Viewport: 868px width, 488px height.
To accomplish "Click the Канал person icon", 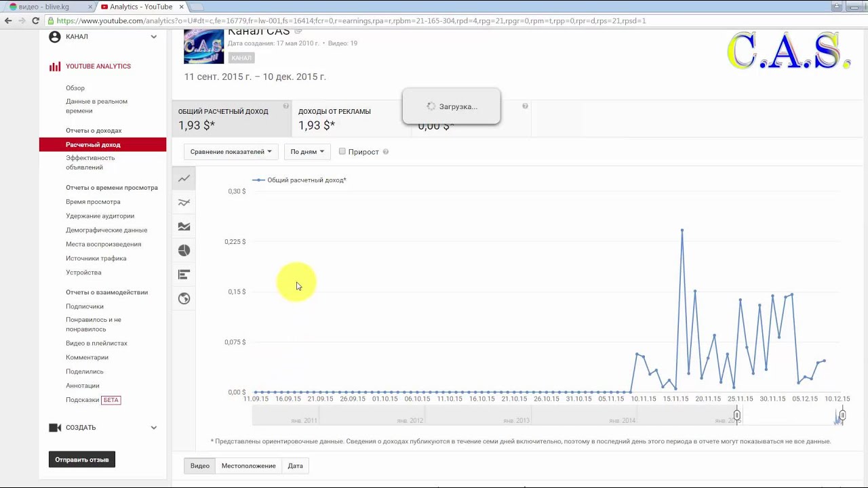I will pos(55,37).
